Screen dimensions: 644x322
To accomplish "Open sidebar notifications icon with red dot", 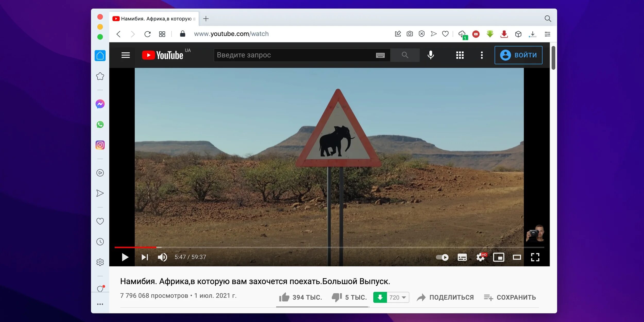I will pos(100,289).
